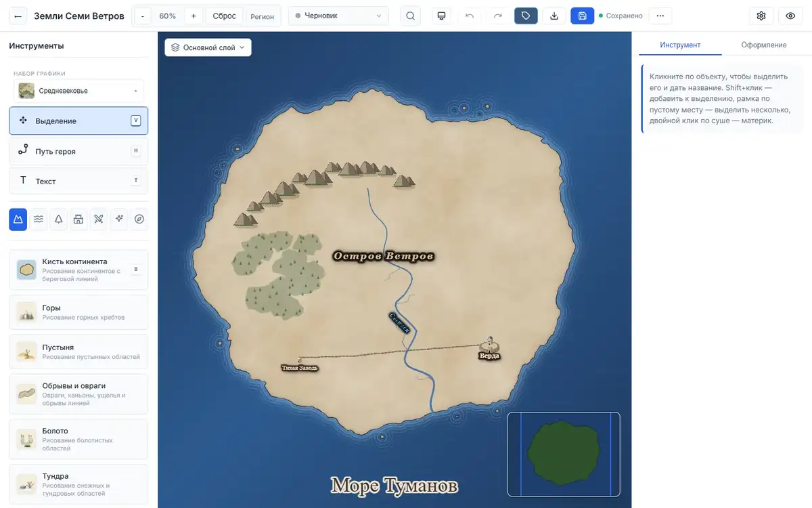Screen dimensions: 812x508
Task: Click the minimap overview thumbnail
Action: coord(564,454)
